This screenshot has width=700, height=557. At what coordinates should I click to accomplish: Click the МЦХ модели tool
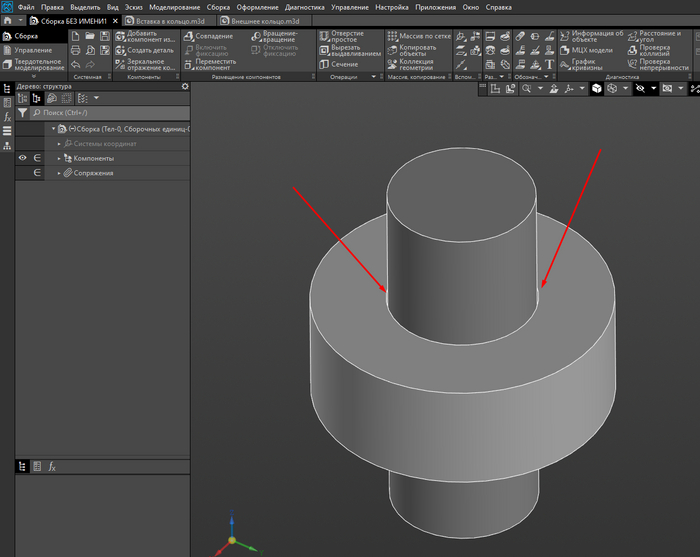pos(587,50)
